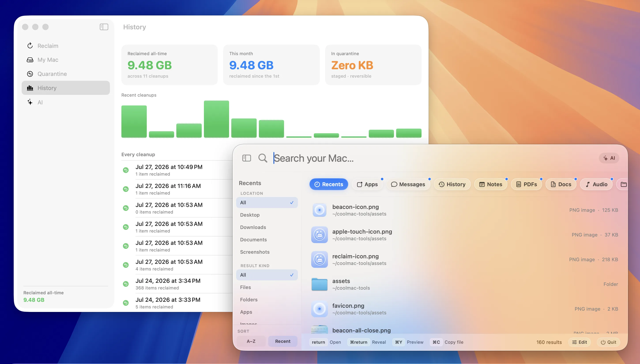Select the History filter chip in search window
Screen dimensions: 640x364
[452, 184]
